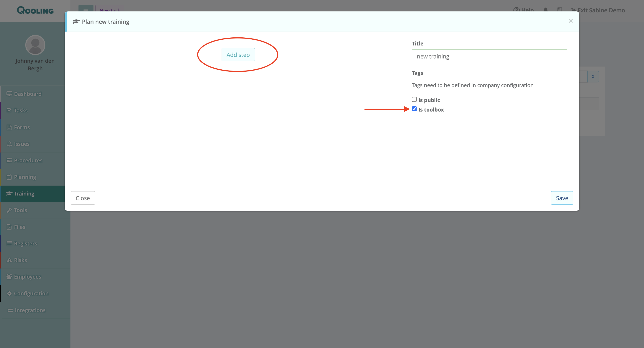The image size is (644, 348).
Task: Click the Add step button
Action: pyautogui.click(x=238, y=55)
